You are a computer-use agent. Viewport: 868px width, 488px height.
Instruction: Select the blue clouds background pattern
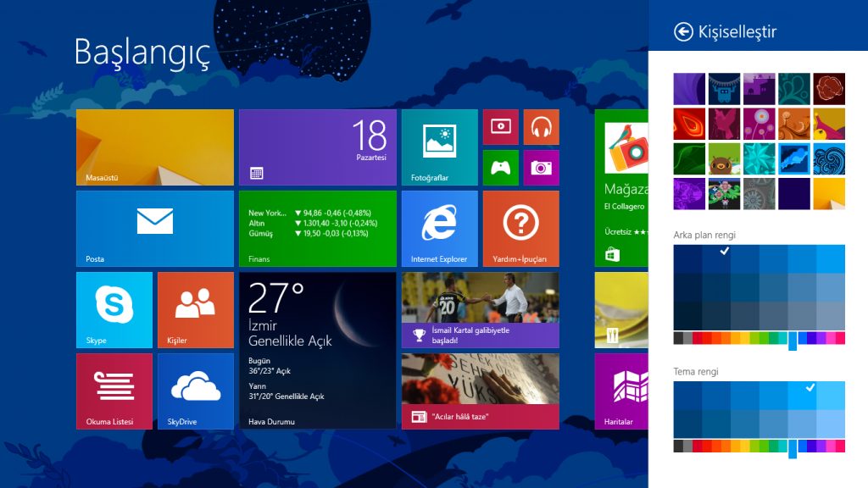(793, 158)
